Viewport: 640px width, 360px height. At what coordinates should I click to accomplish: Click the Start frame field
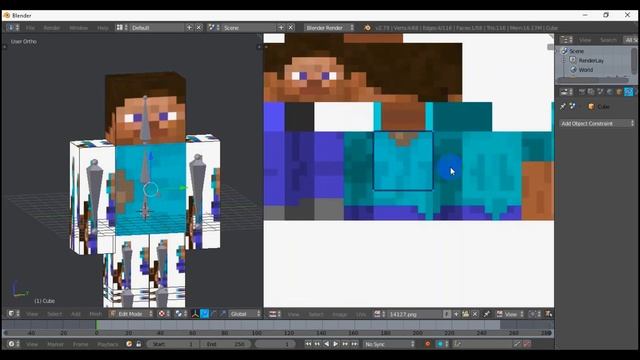coord(172,344)
